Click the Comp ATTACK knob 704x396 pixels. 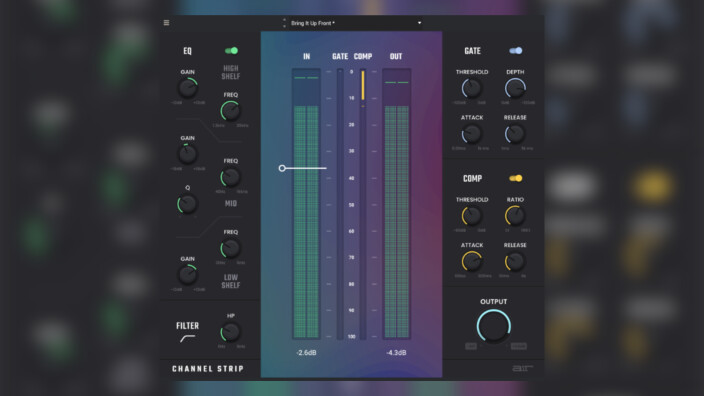click(472, 261)
